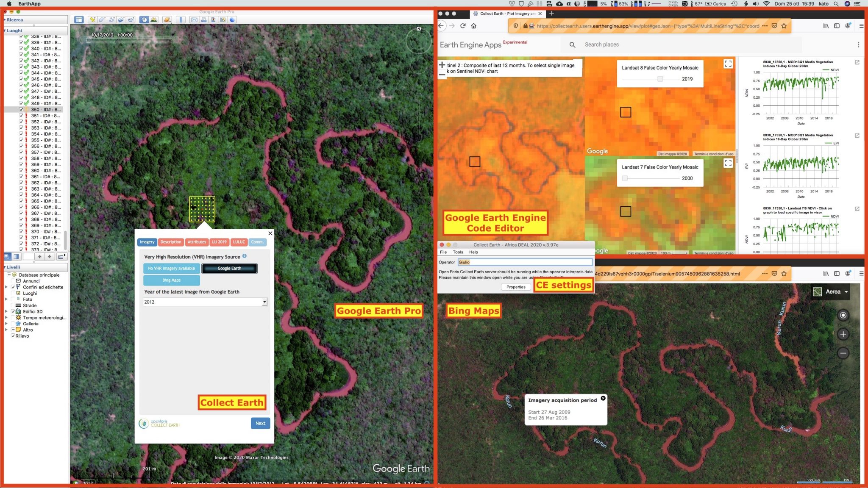Click the Show Sunlight icon
Viewport: 868px width, 488px height.
pos(153,19)
